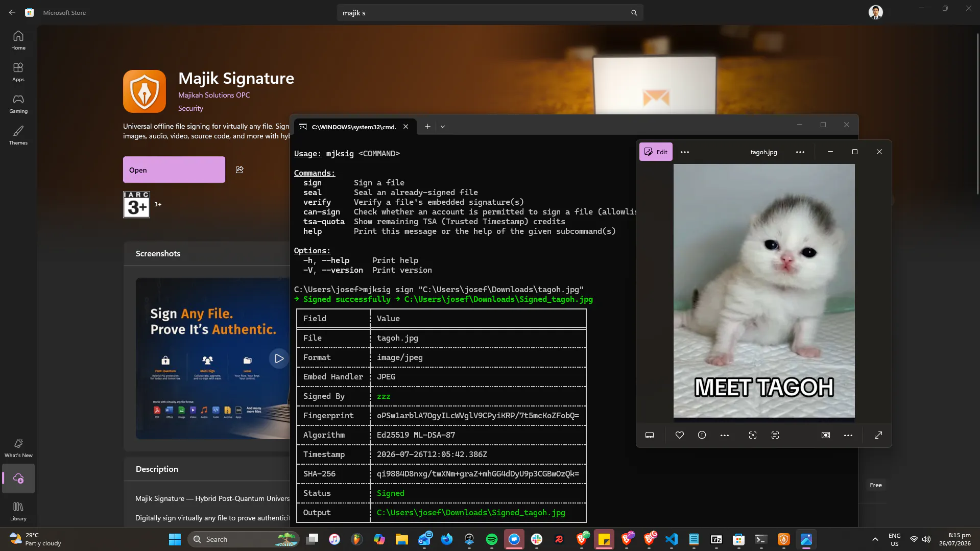Open Library in the Store sidebar
The height and width of the screenshot is (551, 980).
pyautogui.click(x=18, y=511)
